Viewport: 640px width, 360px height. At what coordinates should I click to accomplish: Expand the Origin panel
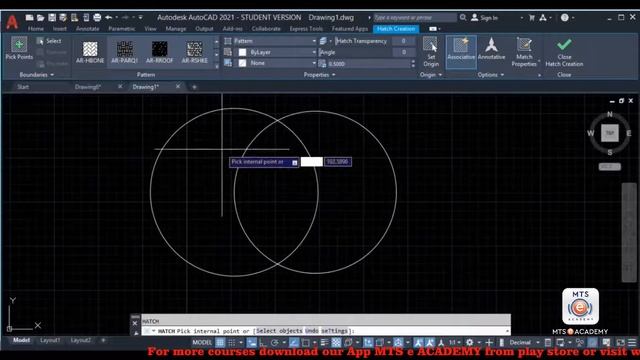click(431, 75)
